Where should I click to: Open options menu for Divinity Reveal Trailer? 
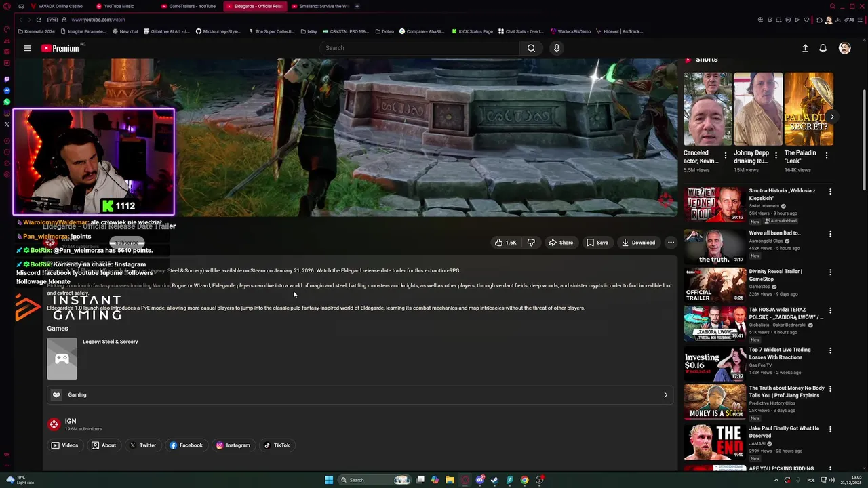tap(830, 272)
